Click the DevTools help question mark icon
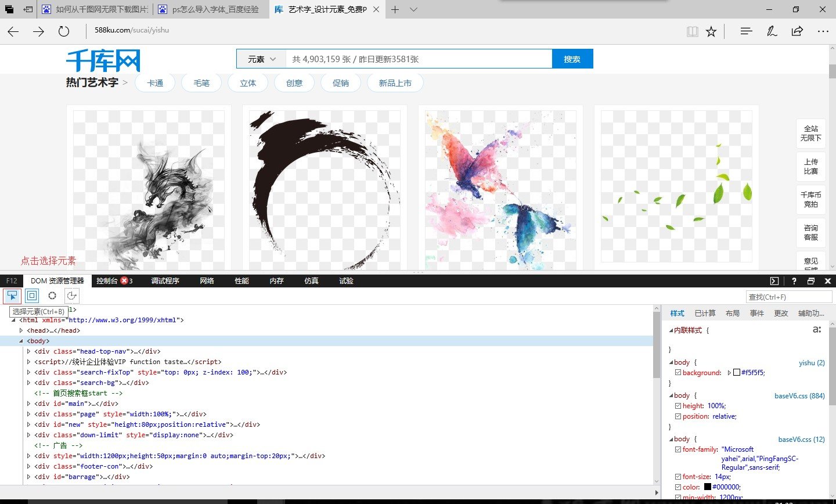This screenshot has width=836, height=504. click(794, 281)
